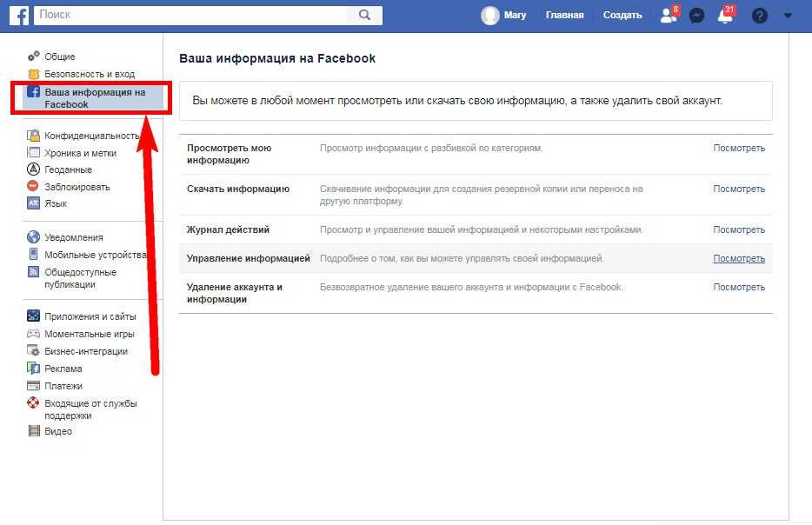Click Посмотреть for Скачать информацию
The height and width of the screenshot is (525, 812).
[x=739, y=189]
